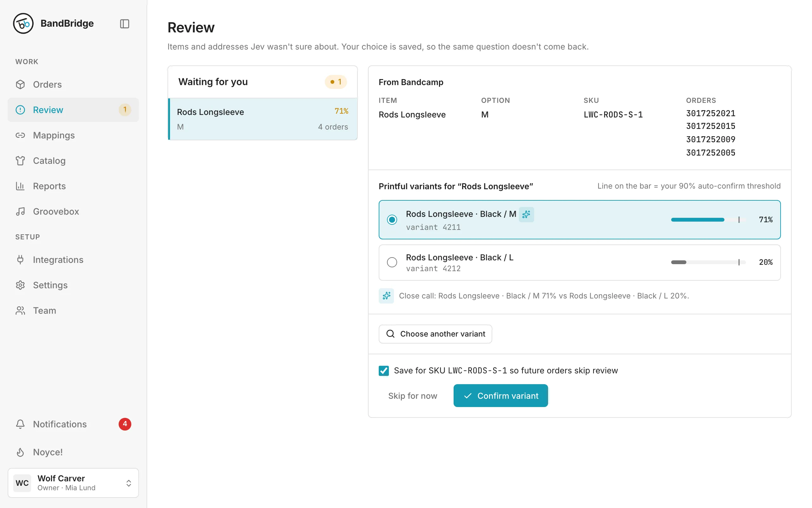Click the Orders box icon

[x=20, y=84]
